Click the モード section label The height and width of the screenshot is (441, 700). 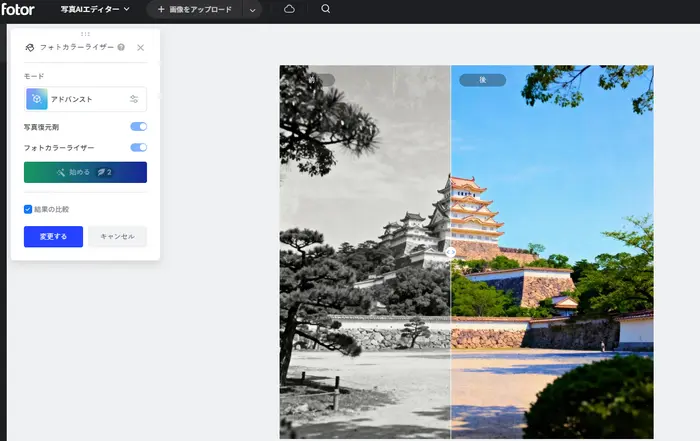34,76
